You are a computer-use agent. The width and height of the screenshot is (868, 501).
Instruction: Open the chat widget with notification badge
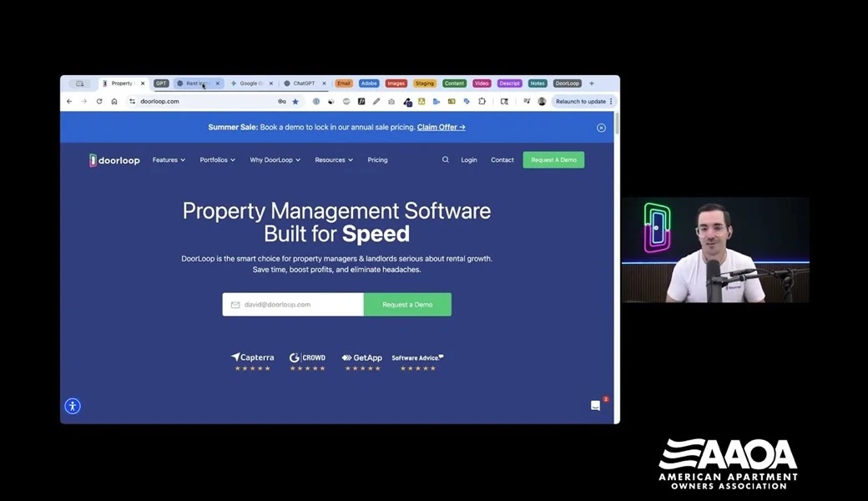point(596,405)
